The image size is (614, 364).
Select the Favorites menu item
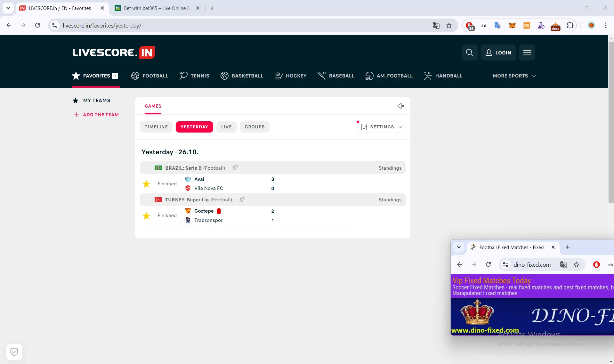(x=95, y=76)
